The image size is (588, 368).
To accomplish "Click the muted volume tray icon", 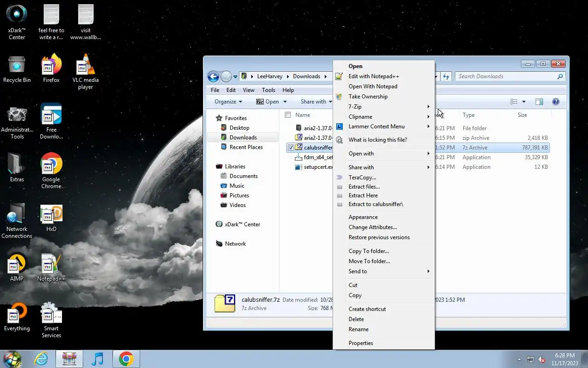I will click(542, 359).
